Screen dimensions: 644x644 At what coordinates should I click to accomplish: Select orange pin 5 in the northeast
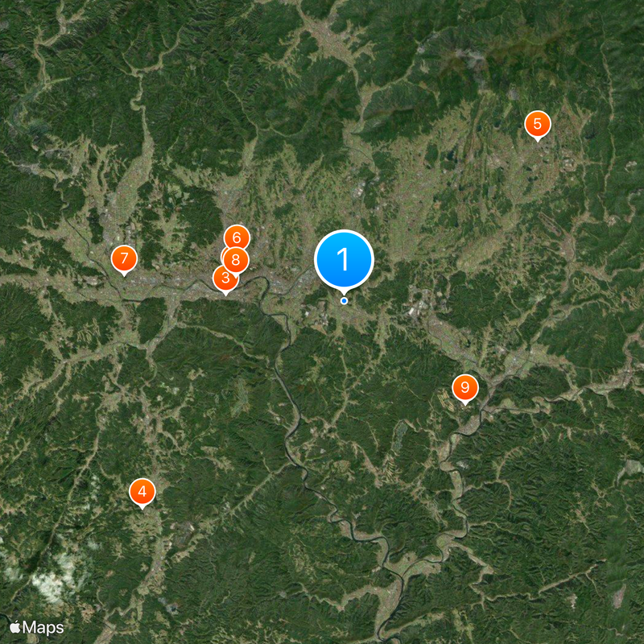pyautogui.click(x=537, y=124)
